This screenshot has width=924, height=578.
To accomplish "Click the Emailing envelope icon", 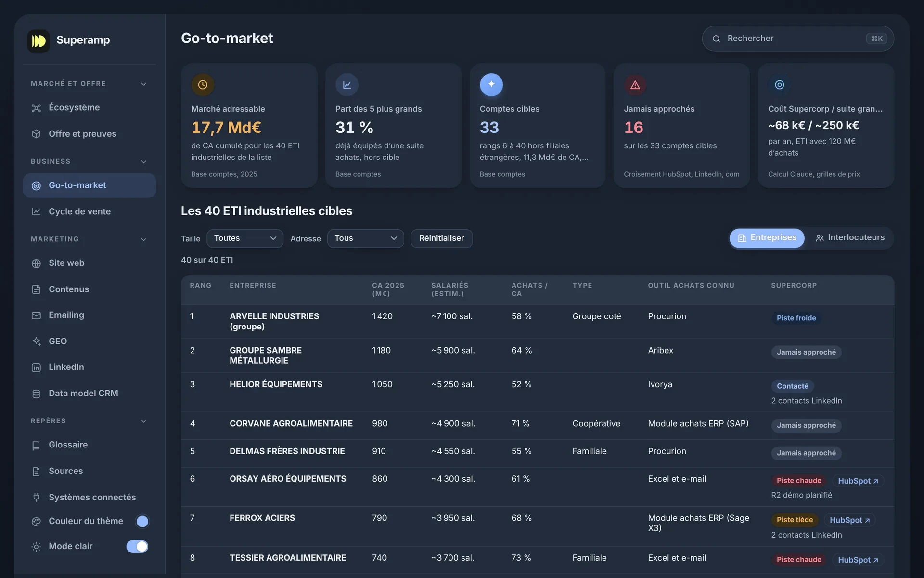I will (36, 315).
